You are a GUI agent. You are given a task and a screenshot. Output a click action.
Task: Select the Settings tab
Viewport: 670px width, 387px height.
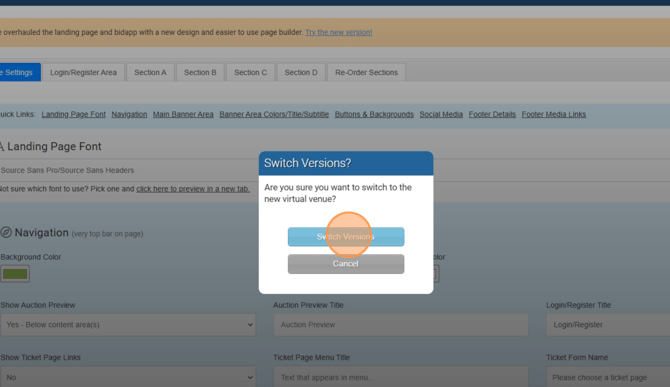20,73
